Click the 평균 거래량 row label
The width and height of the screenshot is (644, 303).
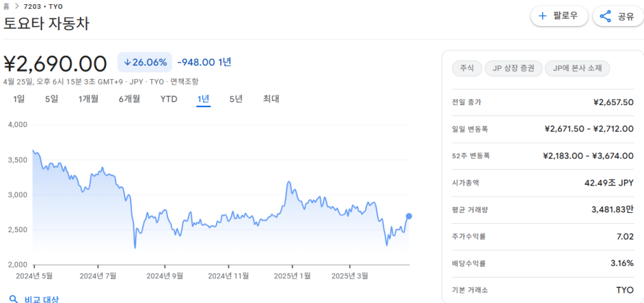click(x=470, y=210)
